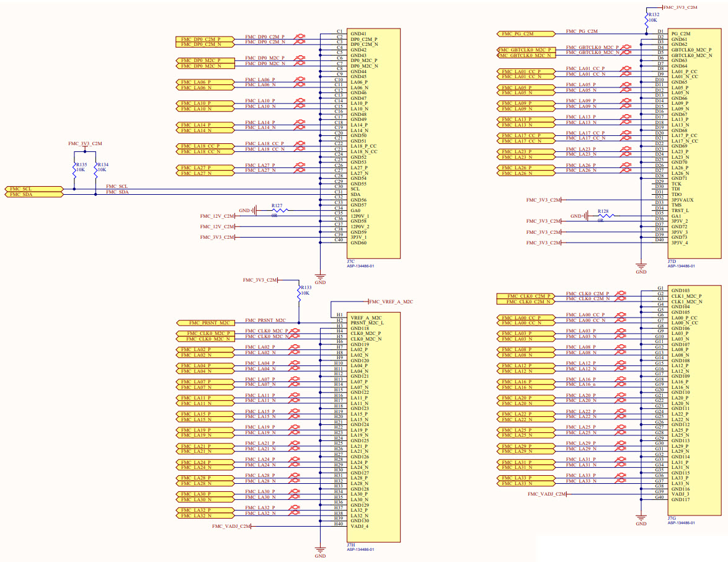Click the GND symbol below connector J7H

[321, 551]
